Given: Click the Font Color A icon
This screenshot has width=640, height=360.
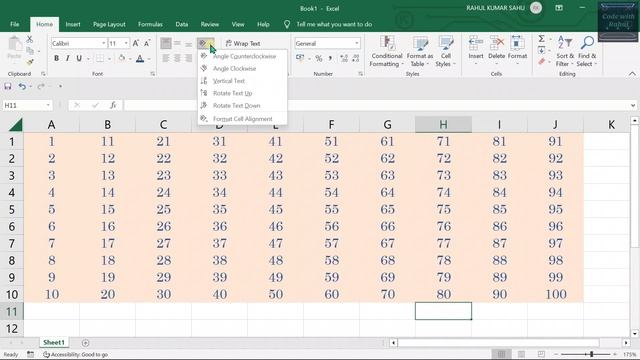Looking at the screenshot, I should click(x=140, y=58).
